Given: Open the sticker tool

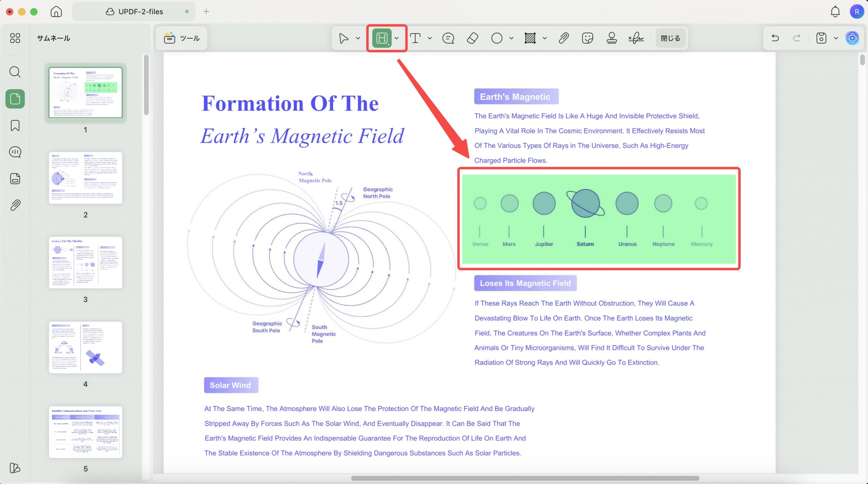Looking at the screenshot, I should tap(588, 38).
